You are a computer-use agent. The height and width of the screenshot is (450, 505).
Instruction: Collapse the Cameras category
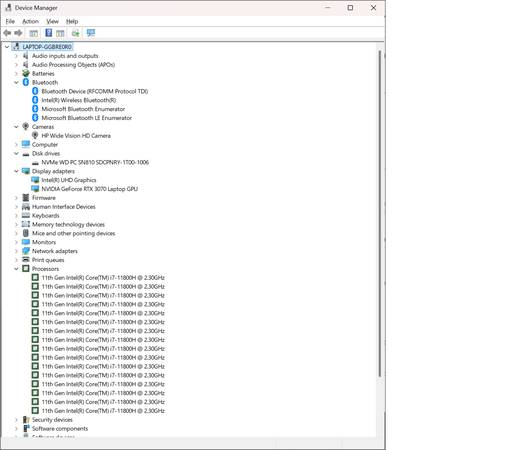[16, 127]
